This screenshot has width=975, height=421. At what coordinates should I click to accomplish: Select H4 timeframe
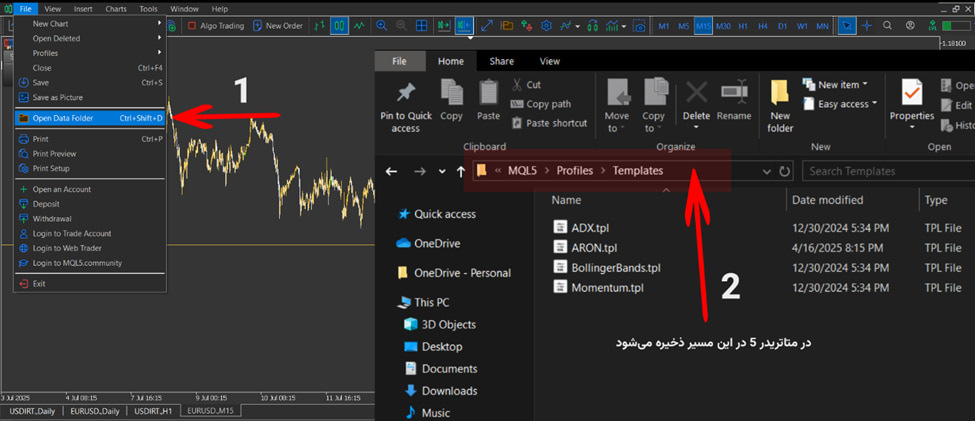(x=763, y=26)
